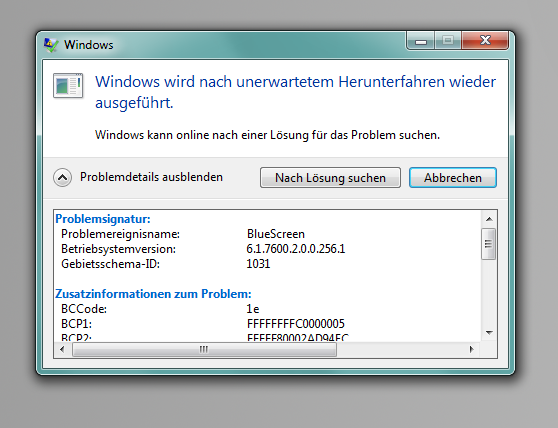Click the vertical scrollbar up arrow
The width and height of the screenshot is (558, 428).
coord(489,219)
